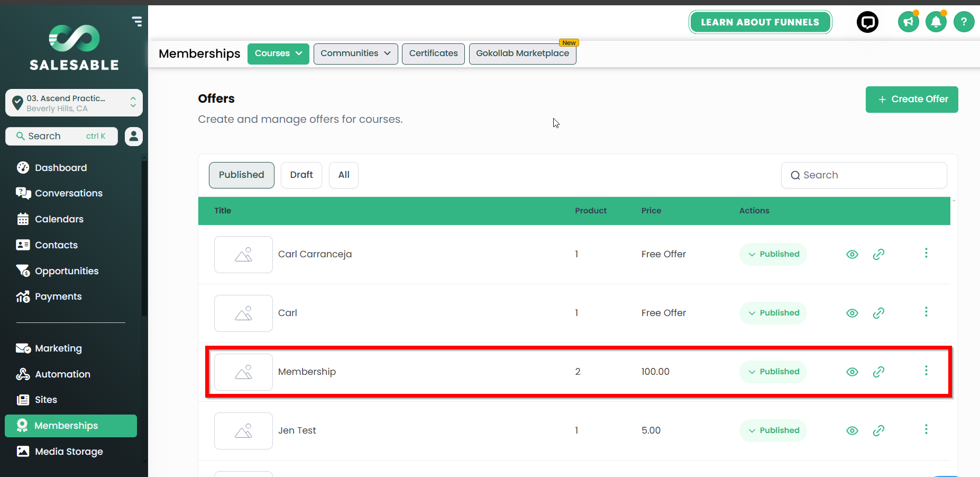Open Published status dropdown for Carl
The width and height of the screenshot is (980, 477).
[773, 313]
